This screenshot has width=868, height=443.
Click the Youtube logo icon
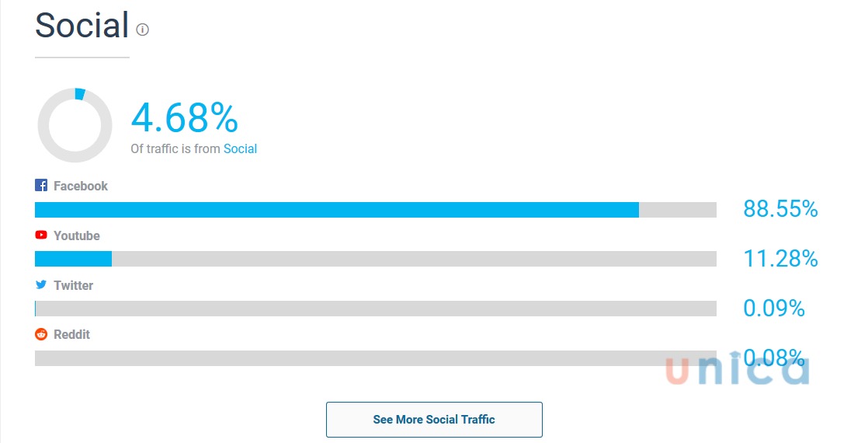[41, 235]
